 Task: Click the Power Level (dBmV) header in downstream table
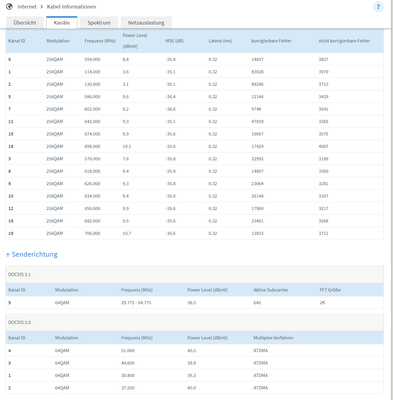(x=135, y=41)
